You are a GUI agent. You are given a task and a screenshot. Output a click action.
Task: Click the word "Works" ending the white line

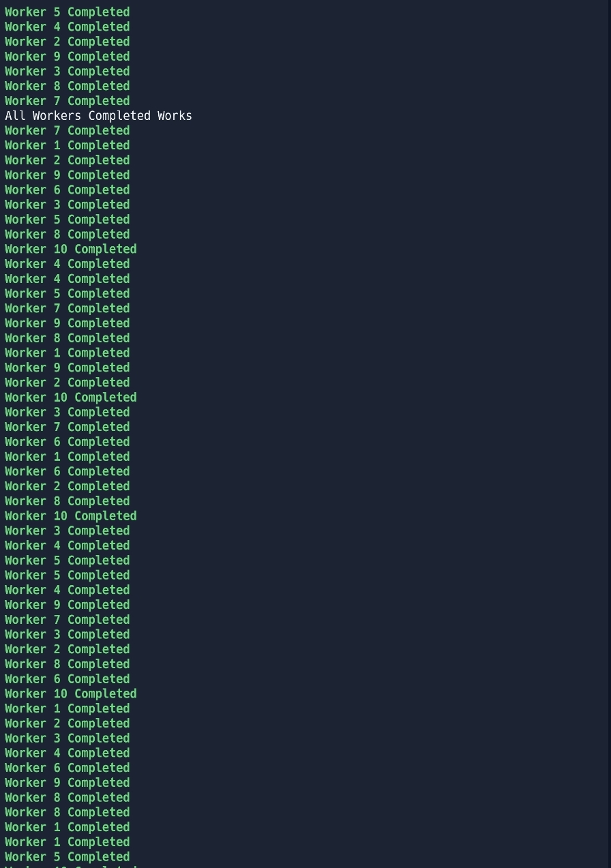tap(175, 116)
